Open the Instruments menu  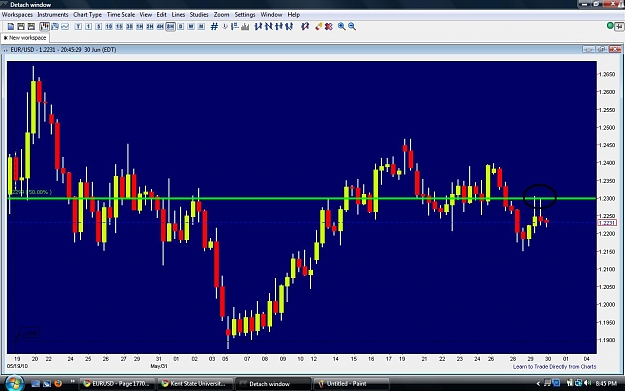(x=53, y=15)
